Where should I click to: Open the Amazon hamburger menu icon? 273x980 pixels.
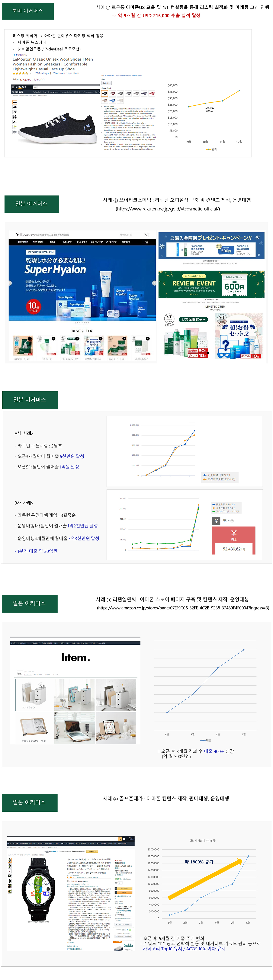(13, 87)
